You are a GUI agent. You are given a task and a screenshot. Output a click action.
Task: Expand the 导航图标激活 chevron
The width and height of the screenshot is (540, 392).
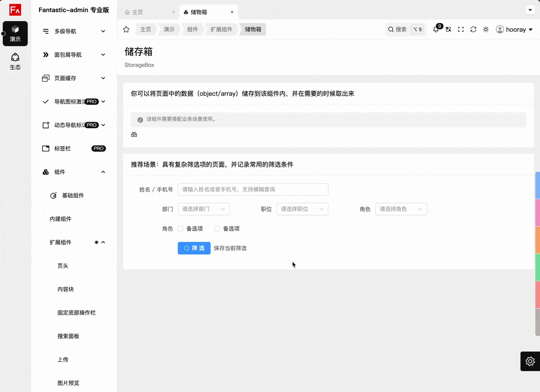click(x=103, y=102)
